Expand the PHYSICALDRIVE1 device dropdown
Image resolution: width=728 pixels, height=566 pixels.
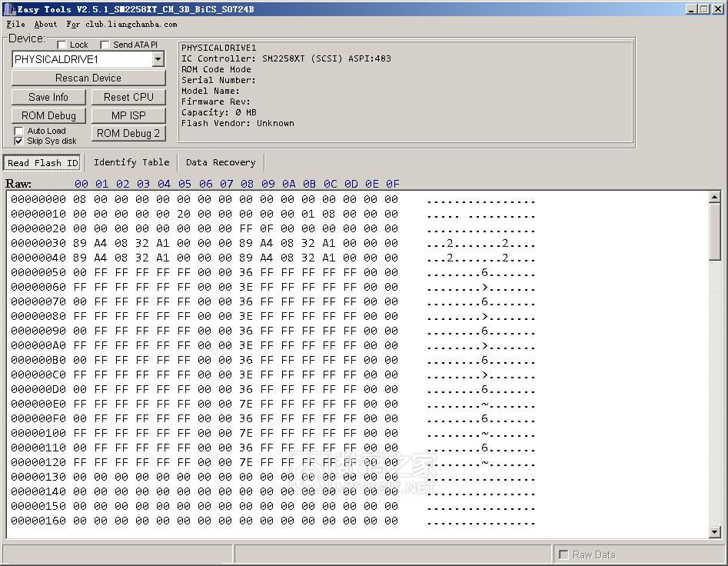(x=158, y=59)
